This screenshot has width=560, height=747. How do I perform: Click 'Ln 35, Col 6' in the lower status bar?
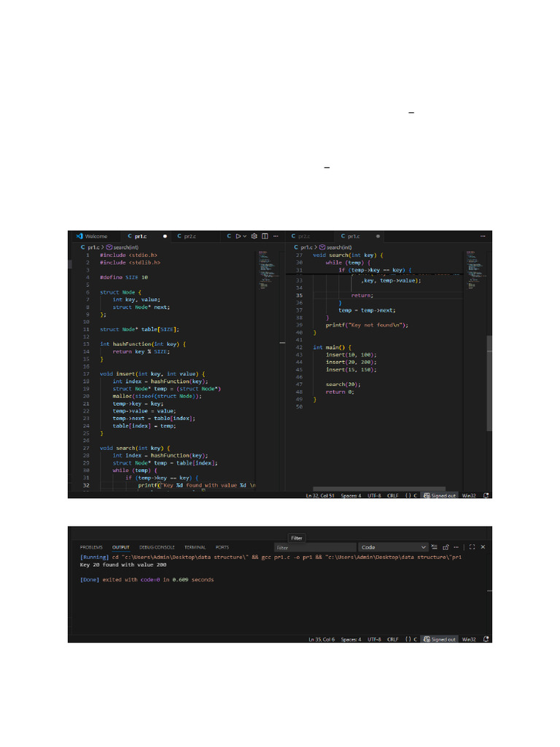[322, 639]
